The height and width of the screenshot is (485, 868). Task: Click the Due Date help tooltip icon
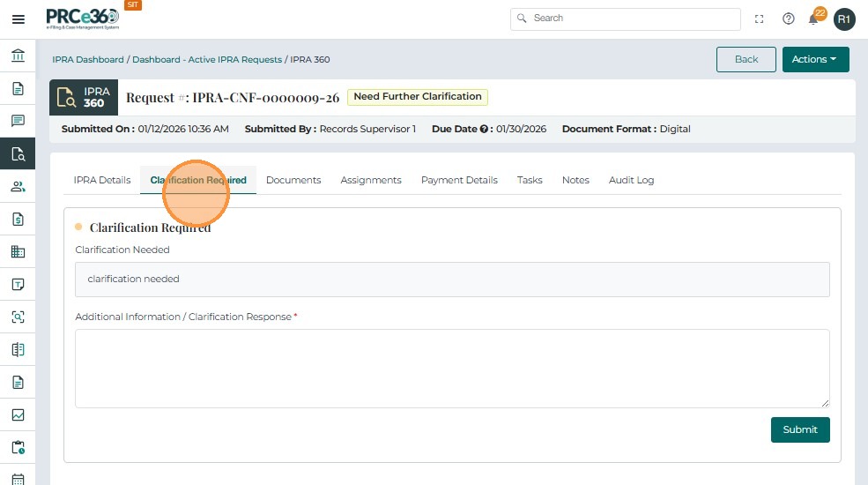pyautogui.click(x=485, y=129)
